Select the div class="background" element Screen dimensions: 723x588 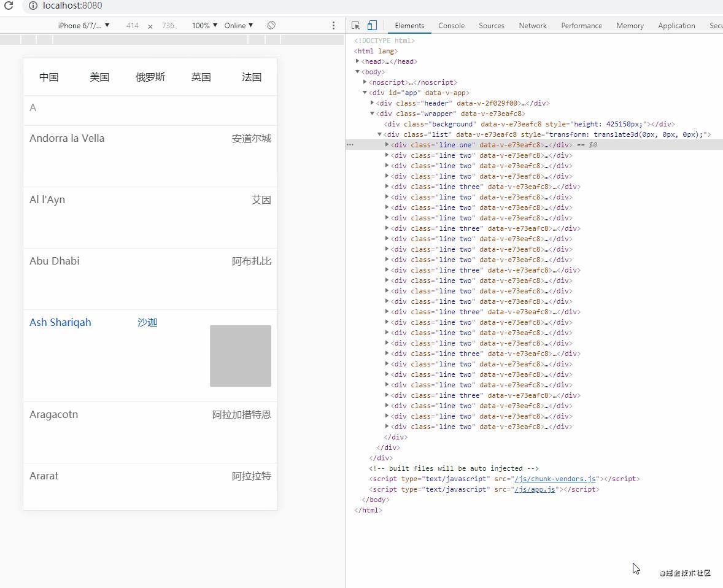point(529,124)
